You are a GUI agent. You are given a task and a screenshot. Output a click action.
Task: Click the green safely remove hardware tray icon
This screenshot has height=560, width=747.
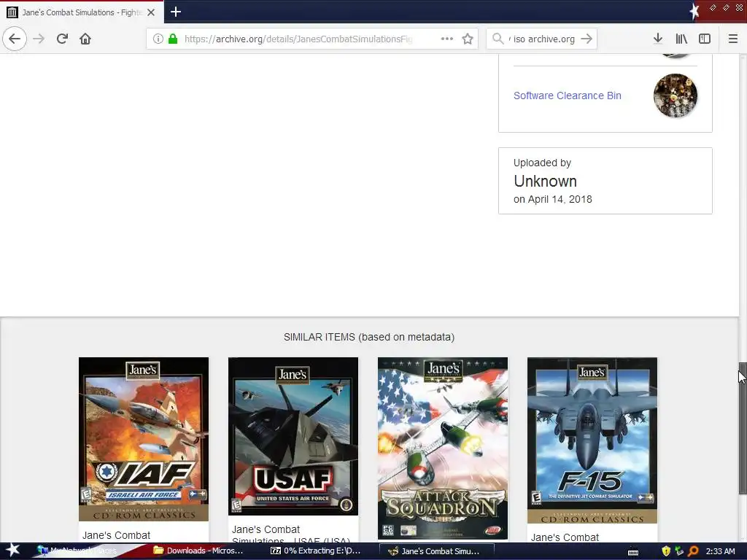pos(679,551)
